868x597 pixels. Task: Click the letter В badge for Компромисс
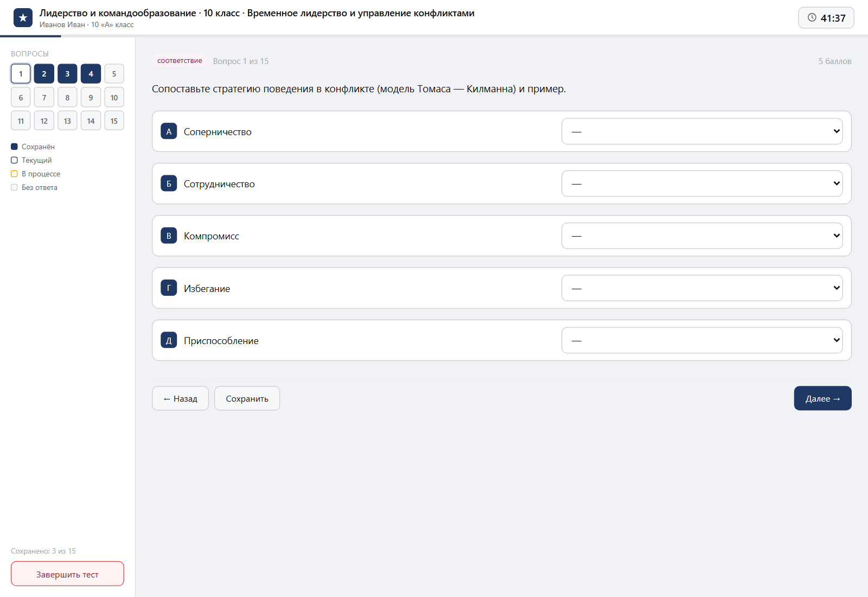point(169,236)
